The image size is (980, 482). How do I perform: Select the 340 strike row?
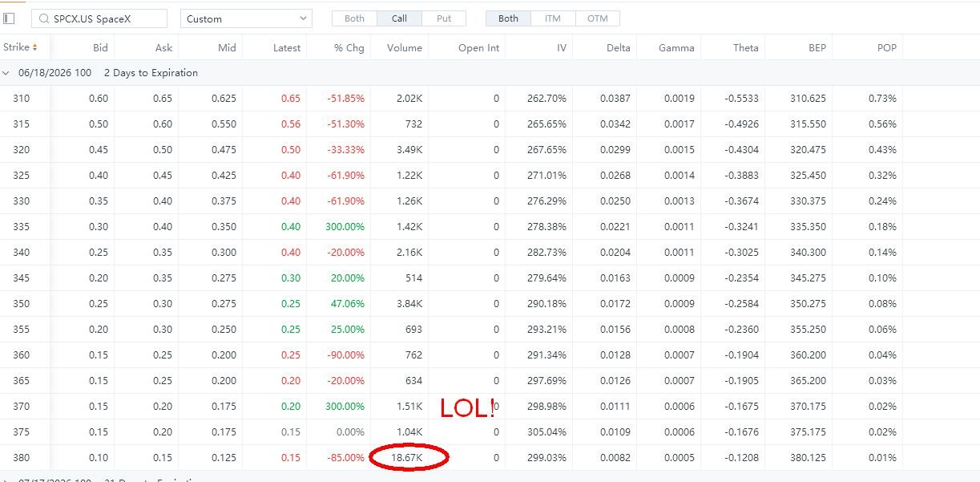[x=490, y=253]
